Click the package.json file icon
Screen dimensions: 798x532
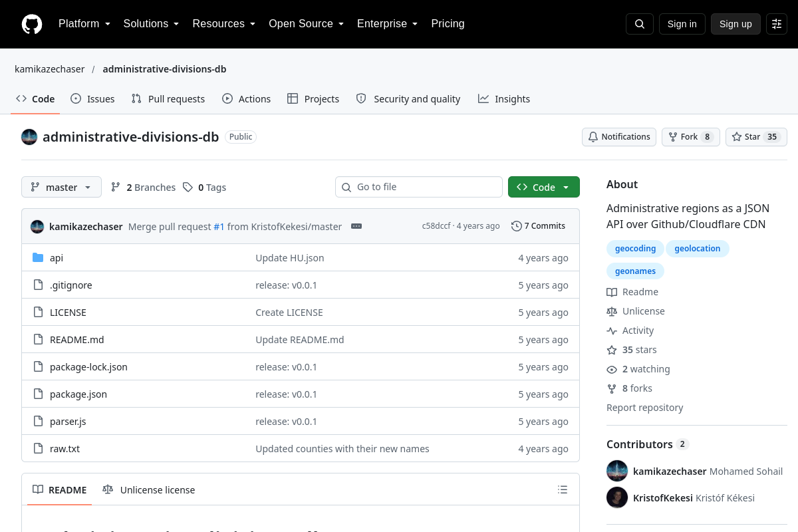pyautogui.click(x=38, y=394)
